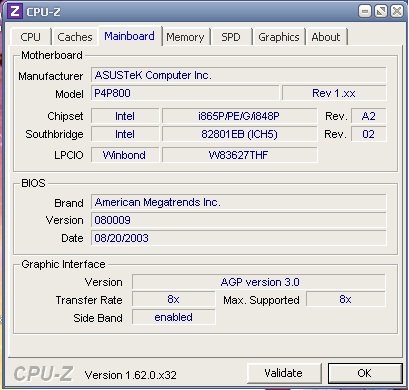The width and height of the screenshot is (409, 390).
Task: Open the Caches tab
Action: pyautogui.click(x=75, y=37)
